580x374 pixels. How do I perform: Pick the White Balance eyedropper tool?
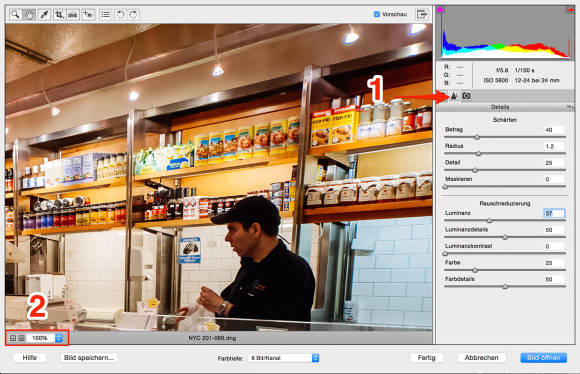[44, 14]
